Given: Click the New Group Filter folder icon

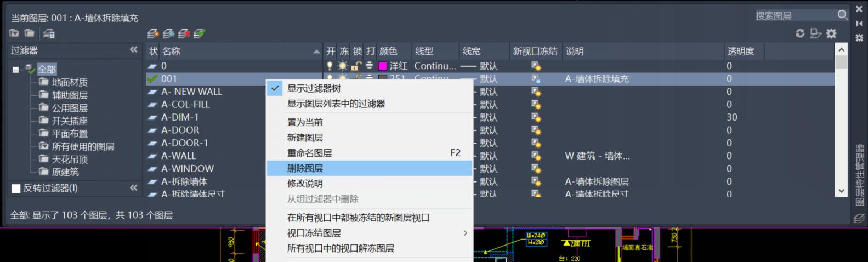Looking at the screenshot, I should pyautogui.click(x=30, y=33).
